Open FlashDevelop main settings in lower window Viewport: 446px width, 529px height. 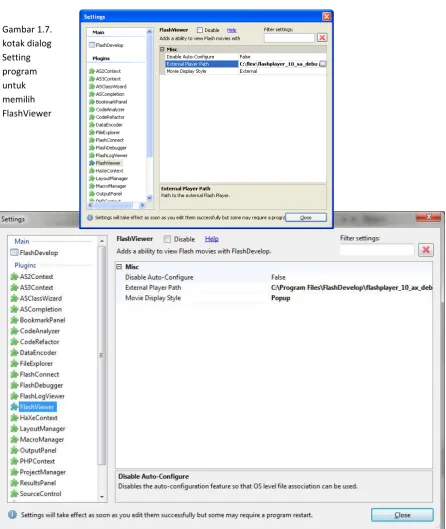pyautogui.click(x=34, y=253)
